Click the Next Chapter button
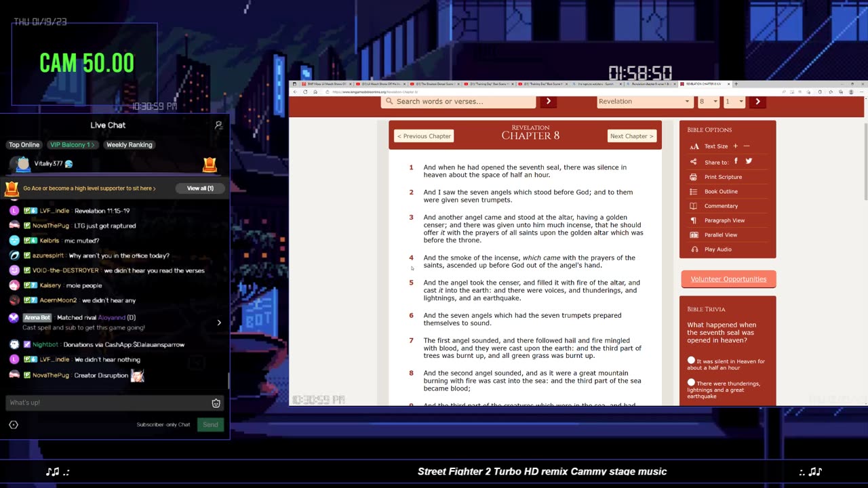Screen dimensions: 868x488 click(x=632, y=136)
